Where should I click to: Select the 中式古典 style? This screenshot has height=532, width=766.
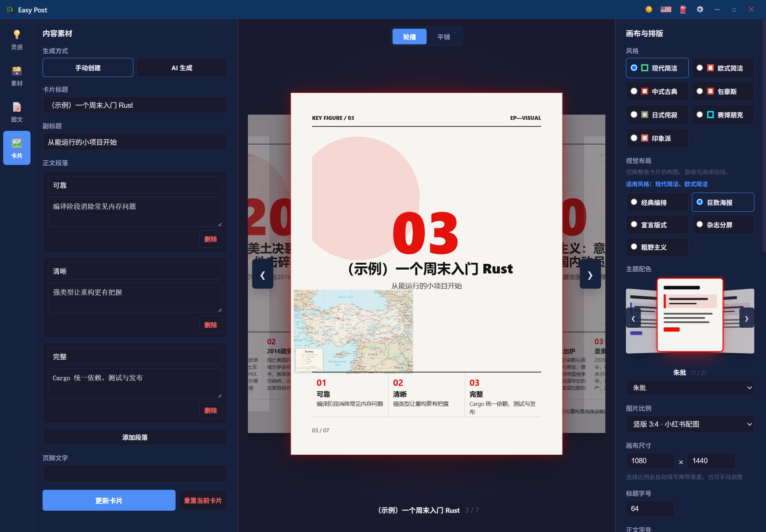click(657, 91)
